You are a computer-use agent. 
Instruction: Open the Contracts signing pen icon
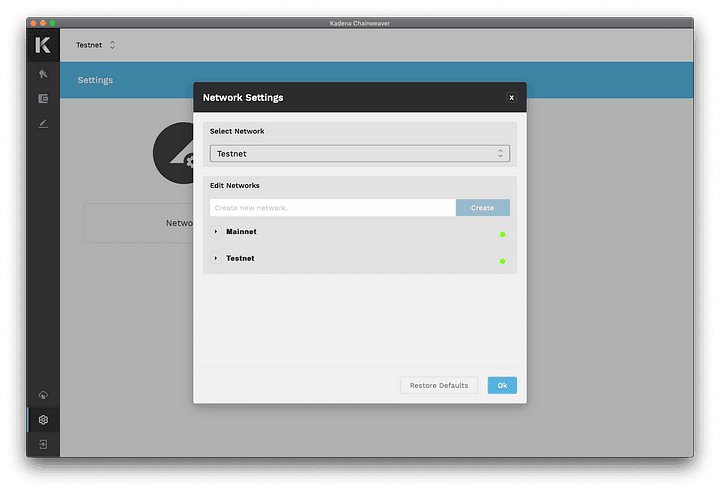point(43,124)
